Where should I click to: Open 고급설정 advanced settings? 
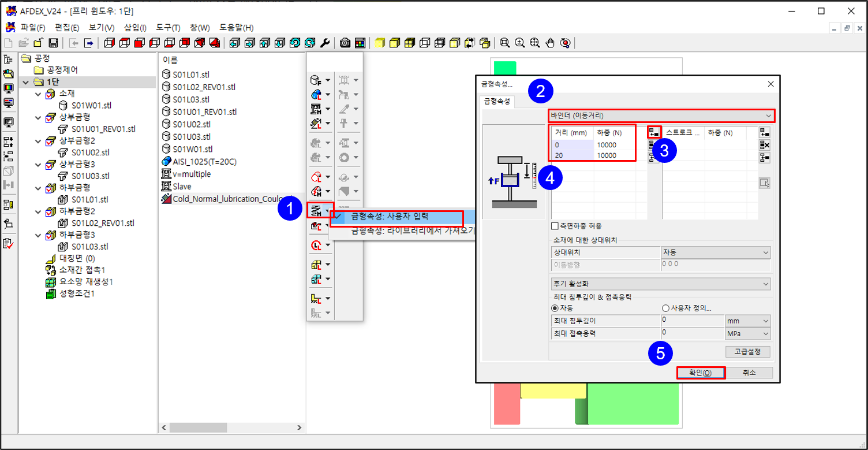pos(747,351)
